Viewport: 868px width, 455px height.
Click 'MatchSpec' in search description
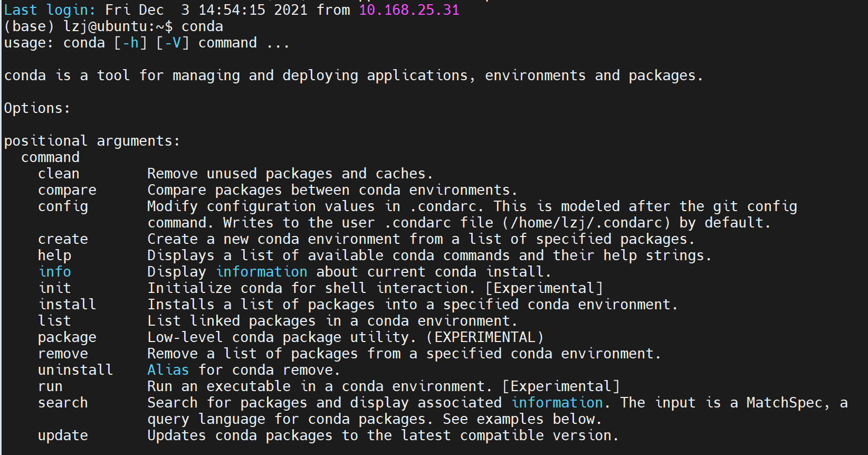pyautogui.click(x=785, y=403)
